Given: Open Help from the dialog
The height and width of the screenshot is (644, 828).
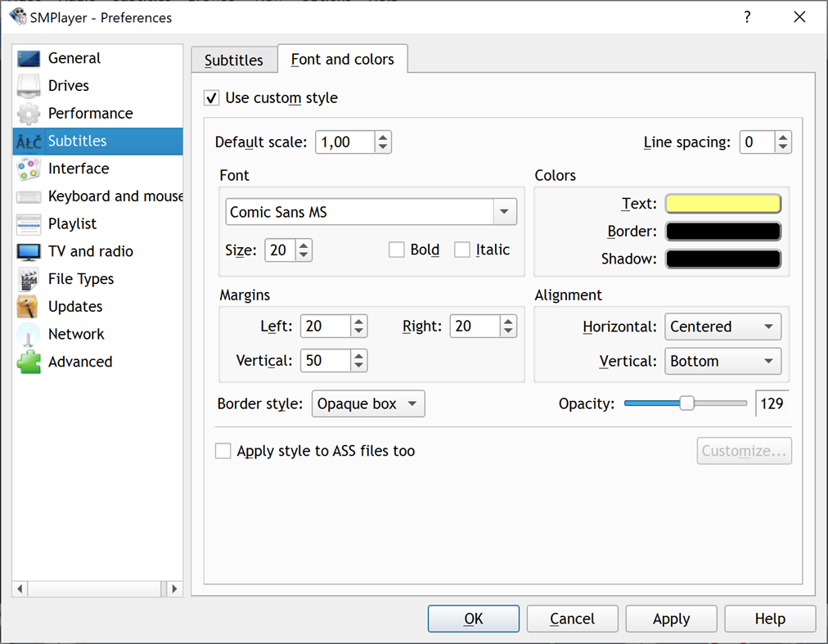Looking at the screenshot, I should [769, 619].
